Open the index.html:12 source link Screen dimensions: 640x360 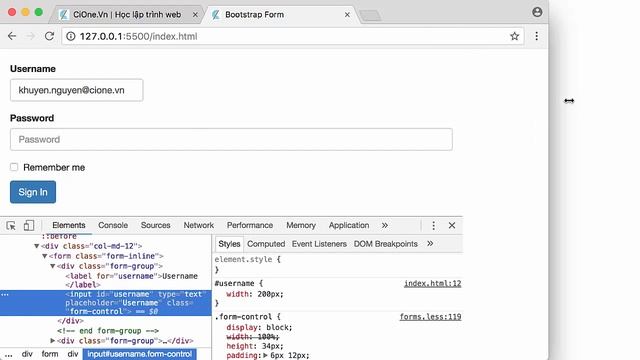[432, 284]
